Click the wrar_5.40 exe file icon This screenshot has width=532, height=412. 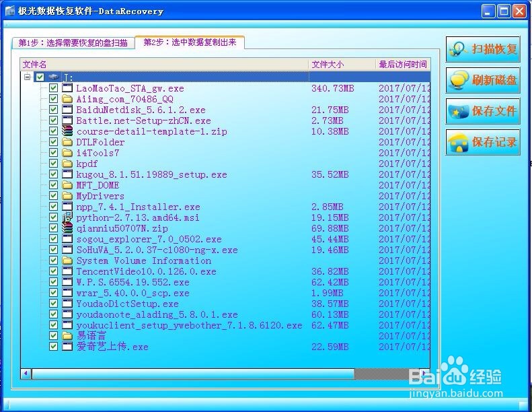[67, 293]
